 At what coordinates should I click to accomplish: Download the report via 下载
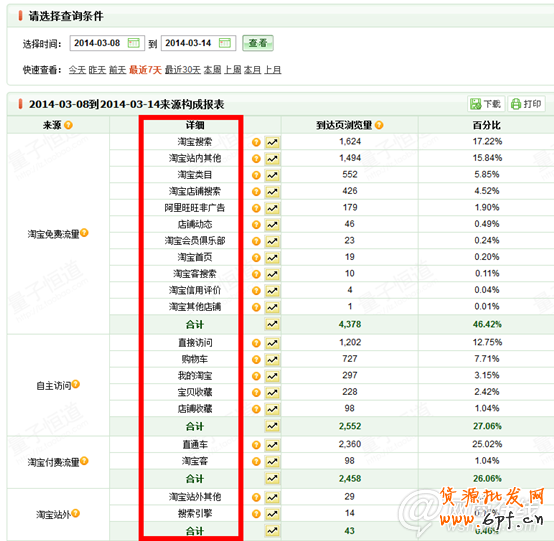click(x=486, y=104)
